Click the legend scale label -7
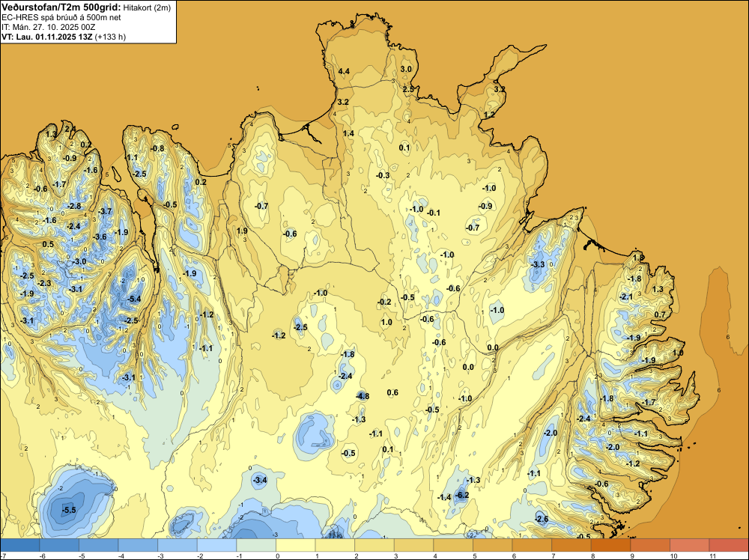Viewport: 749px width, 560px height. 2,556
